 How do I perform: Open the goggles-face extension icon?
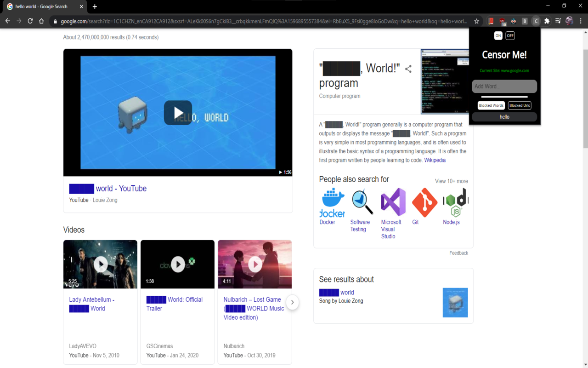[514, 21]
